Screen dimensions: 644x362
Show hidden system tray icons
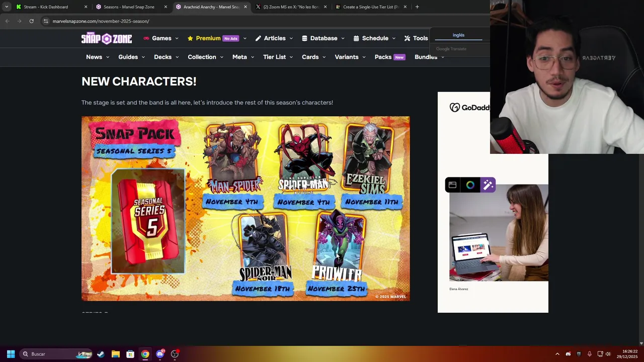[x=557, y=354]
